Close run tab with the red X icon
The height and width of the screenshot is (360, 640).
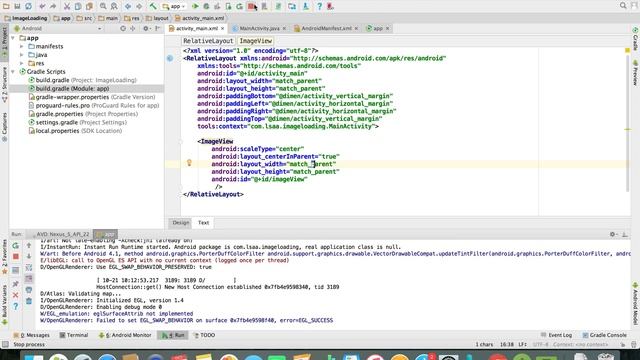pyautogui.click(x=16, y=295)
